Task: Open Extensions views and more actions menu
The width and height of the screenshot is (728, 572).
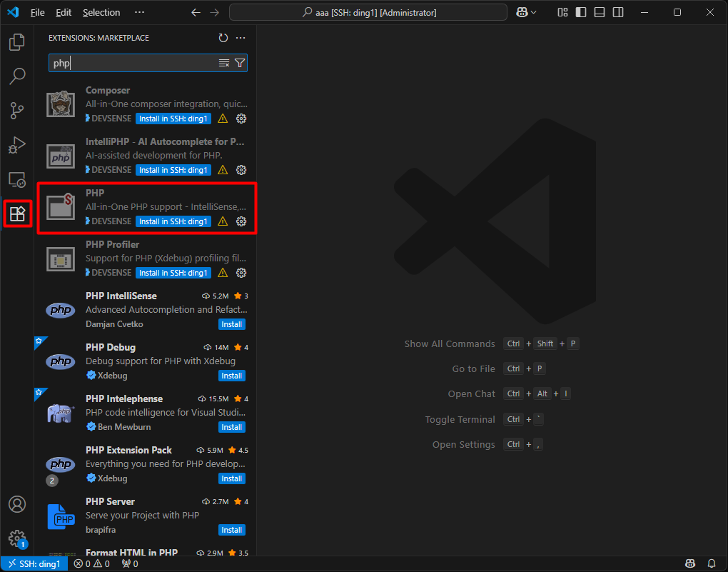Action: click(x=241, y=38)
